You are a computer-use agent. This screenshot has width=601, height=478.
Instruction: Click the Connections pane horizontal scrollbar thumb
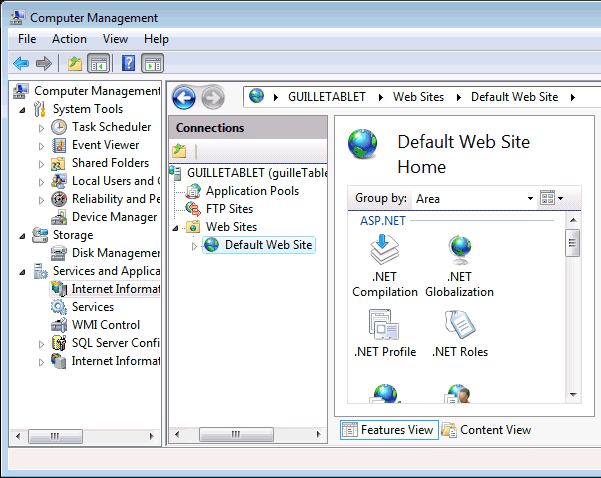(x=236, y=434)
